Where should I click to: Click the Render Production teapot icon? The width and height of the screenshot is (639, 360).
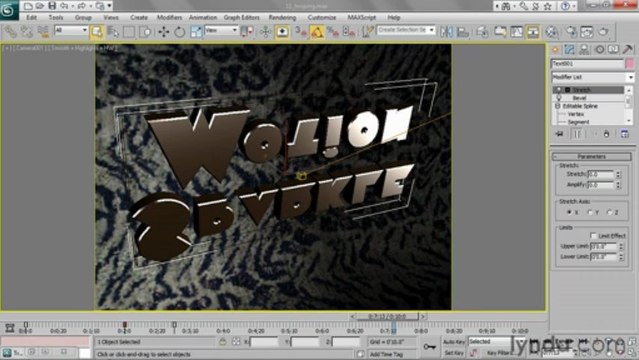tap(604, 32)
